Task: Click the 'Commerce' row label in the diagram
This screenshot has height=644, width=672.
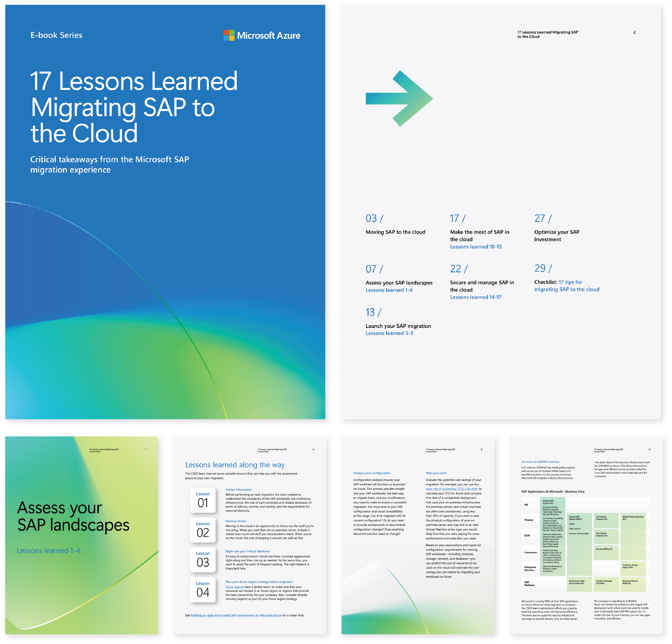Action: 530,552
